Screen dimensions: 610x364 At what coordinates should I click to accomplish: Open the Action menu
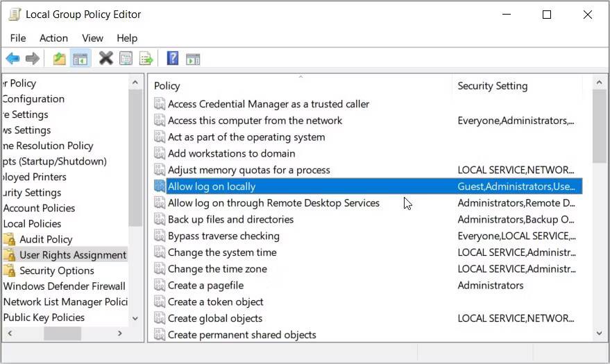[x=53, y=38]
